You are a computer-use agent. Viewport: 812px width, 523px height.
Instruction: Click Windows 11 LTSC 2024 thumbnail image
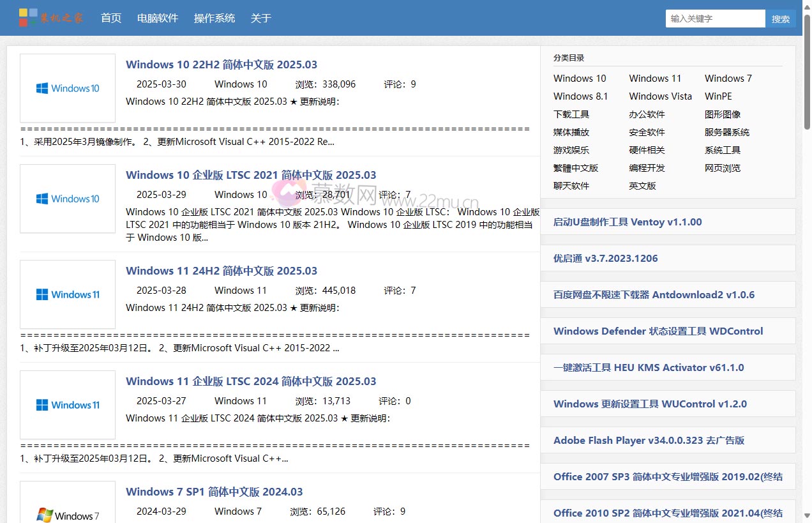(x=68, y=405)
